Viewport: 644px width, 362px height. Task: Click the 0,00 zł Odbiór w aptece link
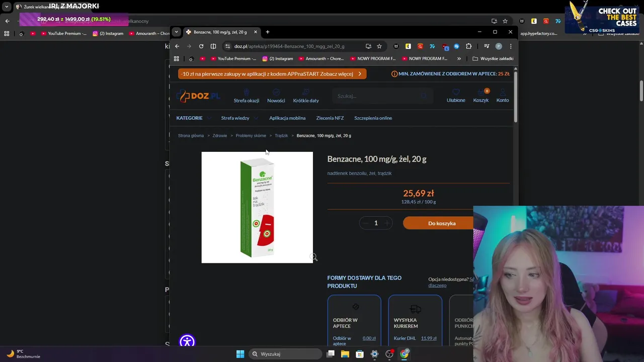(369, 338)
